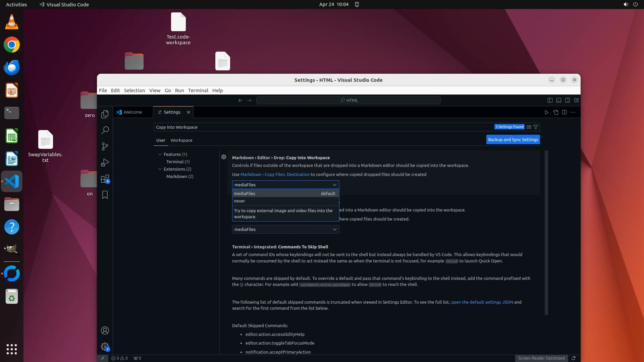The image size is (644, 362).
Task: Open the Terminal menu
Action: [x=198, y=90]
